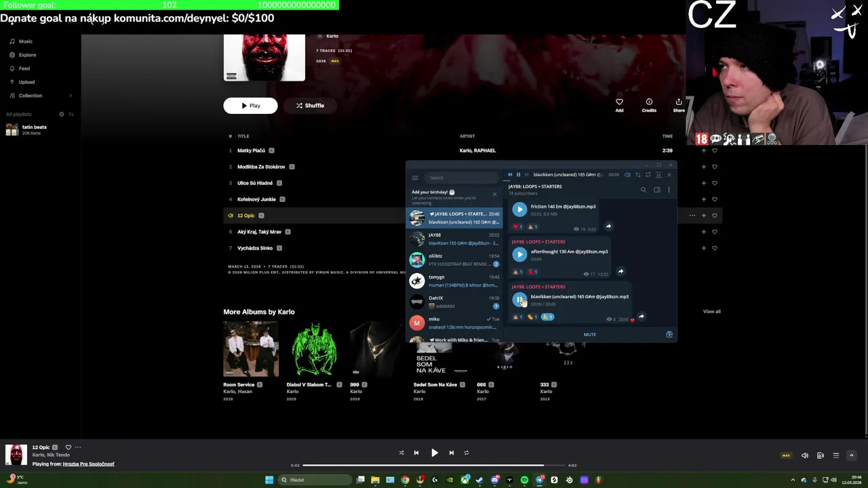The image size is (868, 488).
Task: Sort the All playlists list
Action: [71, 114]
